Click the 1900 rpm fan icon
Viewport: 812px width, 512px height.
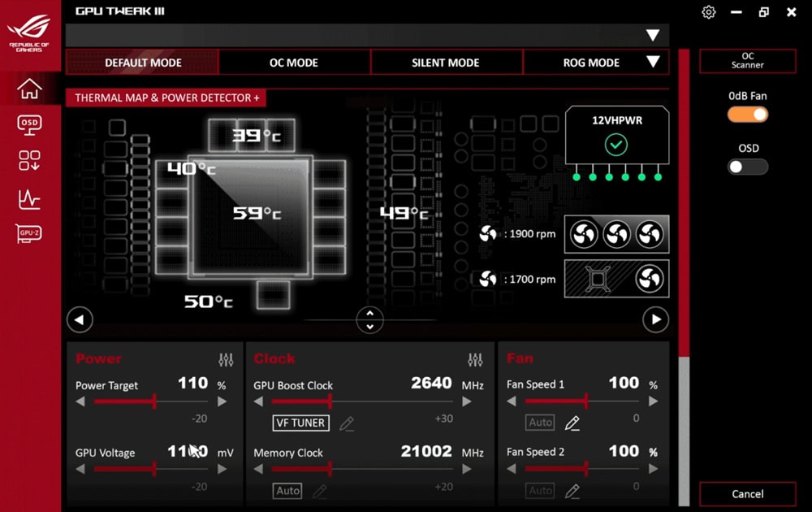coord(487,234)
